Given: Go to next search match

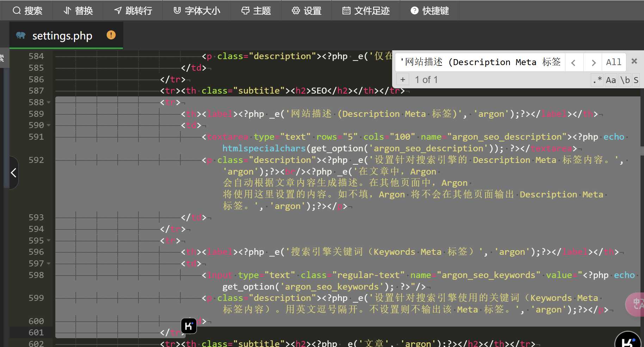Looking at the screenshot, I should [x=593, y=62].
